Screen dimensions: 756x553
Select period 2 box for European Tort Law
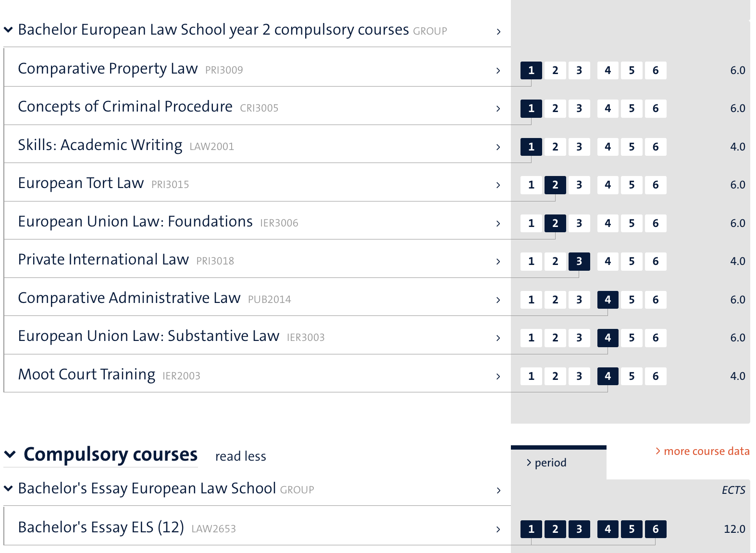coord(555,185)
